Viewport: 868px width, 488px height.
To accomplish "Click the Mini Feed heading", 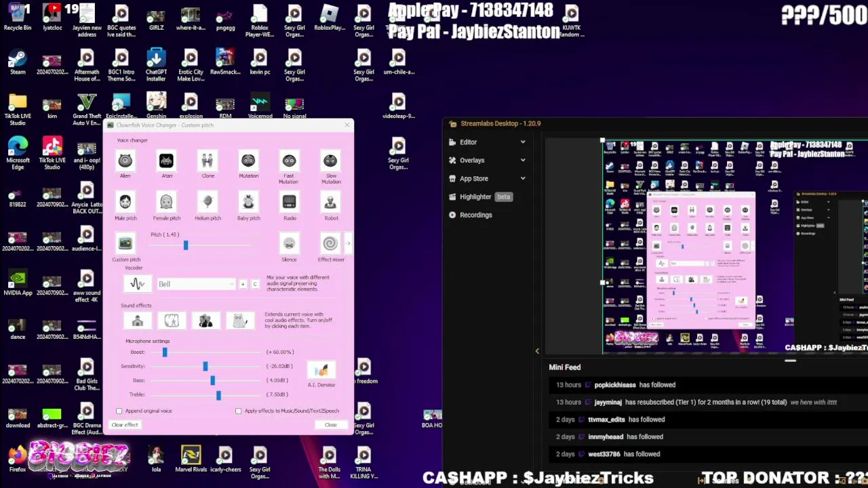I will pos(565,367).
